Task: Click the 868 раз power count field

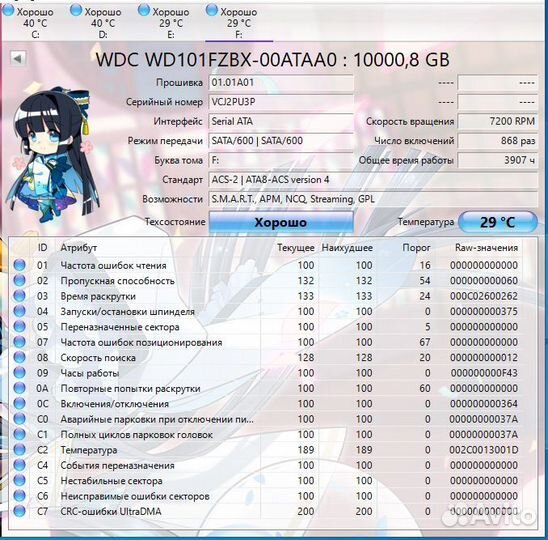Action: (x=498, y=141)
